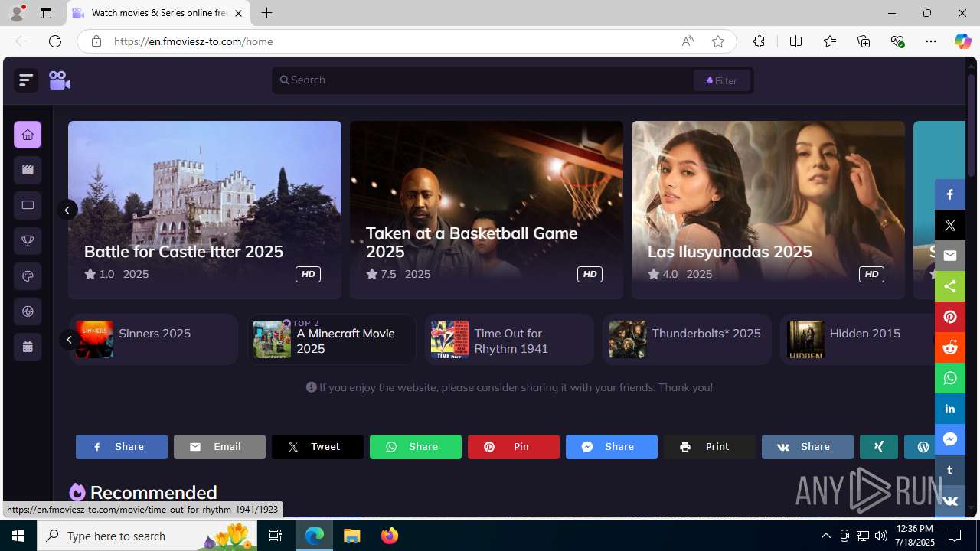Image resolution: width=980 pixels, height=551 pixels.
Task: Click the Pinterest Pin button
Action: [x=514, y=447]
